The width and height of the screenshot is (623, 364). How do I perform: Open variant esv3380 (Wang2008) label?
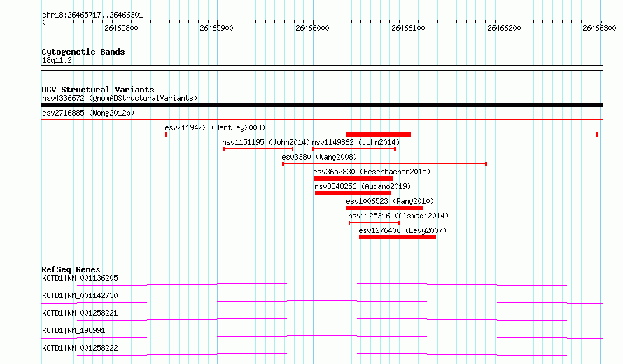[319, 157]
